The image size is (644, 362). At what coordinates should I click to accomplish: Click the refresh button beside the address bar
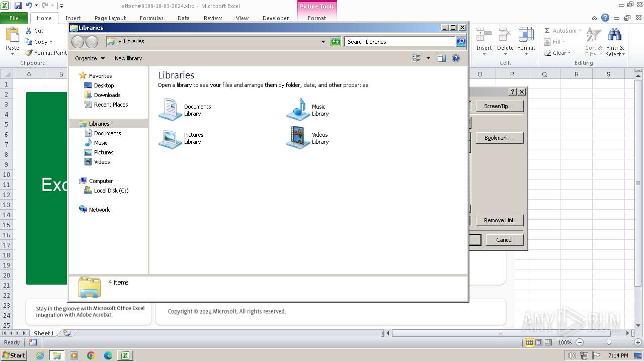[x=336, y=42]
